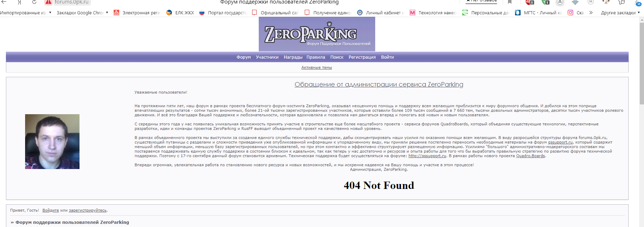This screenshot has width=644, height=227.
Task: Click the user portrait photo
Action: [x=52, y=141]
